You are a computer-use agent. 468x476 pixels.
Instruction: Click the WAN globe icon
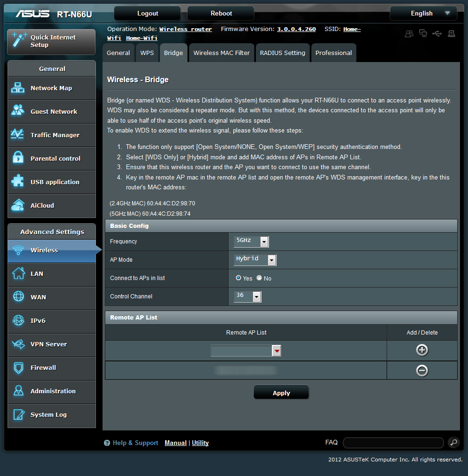click(x=18, y=297)
